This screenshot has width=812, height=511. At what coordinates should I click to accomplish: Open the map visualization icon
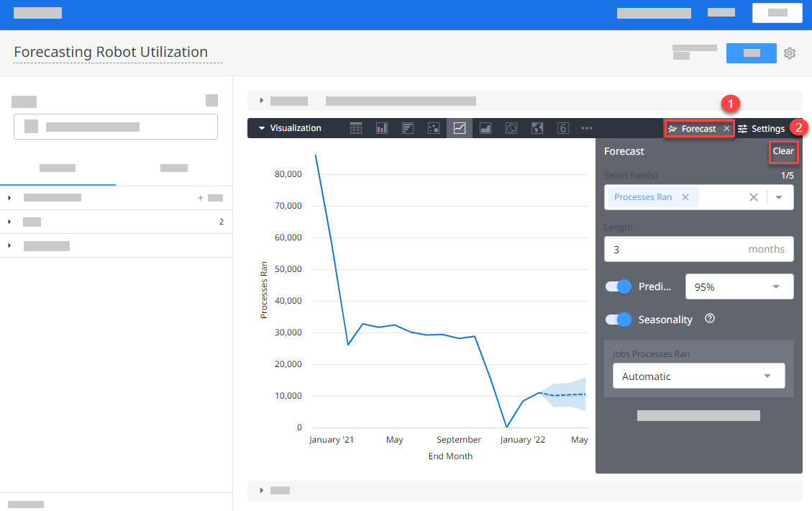(x=537, y=127)
